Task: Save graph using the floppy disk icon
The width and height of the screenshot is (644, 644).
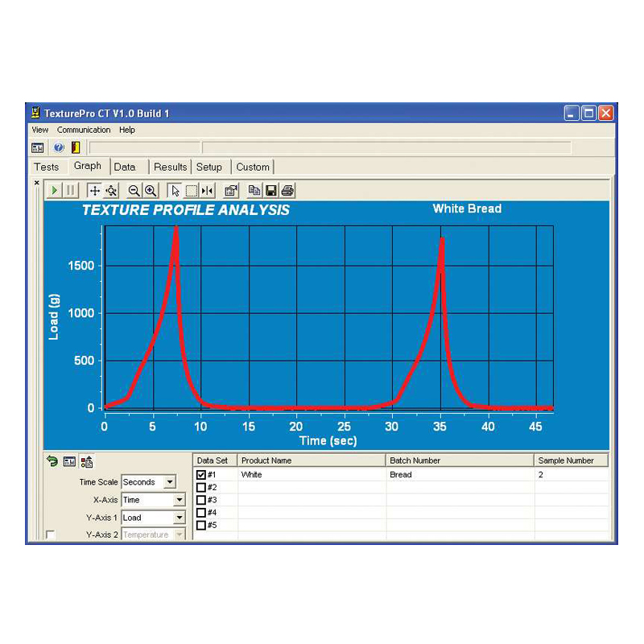Action: coord(271,191)
